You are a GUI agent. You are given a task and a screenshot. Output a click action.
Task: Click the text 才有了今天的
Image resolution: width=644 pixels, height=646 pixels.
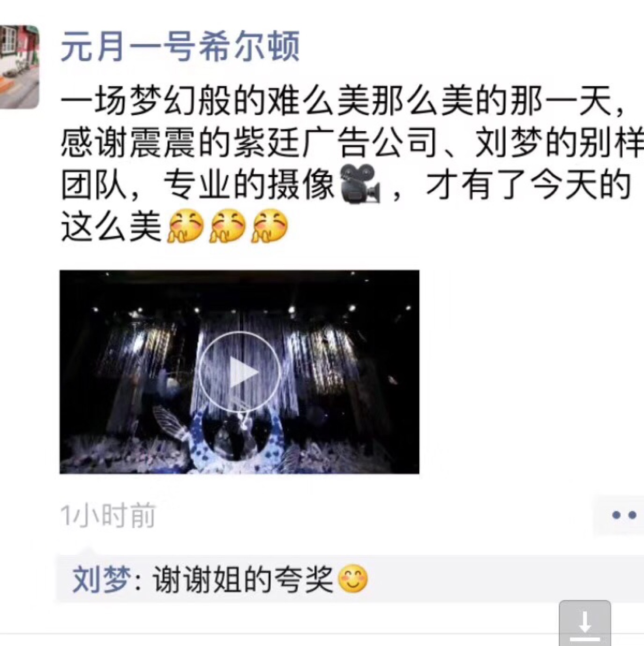point(529,185)
